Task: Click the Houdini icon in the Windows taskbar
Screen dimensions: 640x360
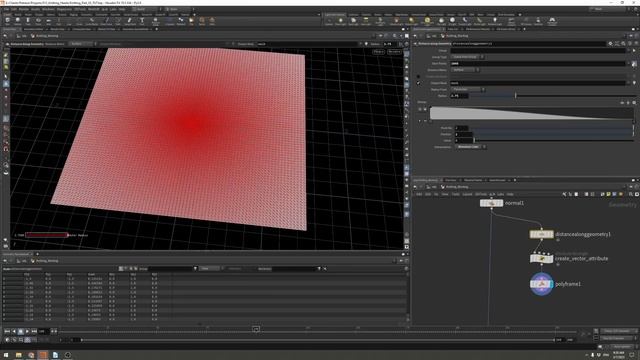Action: tap(43, 355)
